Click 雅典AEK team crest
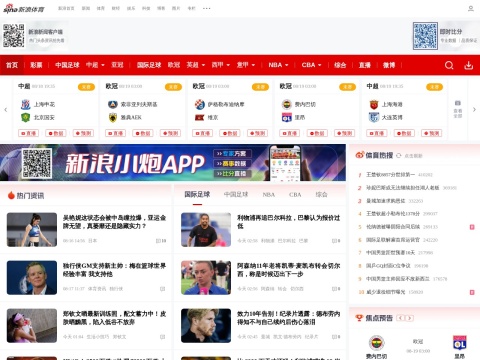The width and height of the screenshot is (480, 360). [x=113, y=117]
